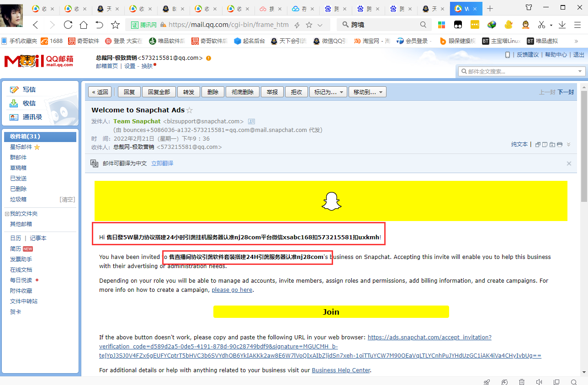
Task: Click the Snapchat ghost logo
Action: (332, 201)
